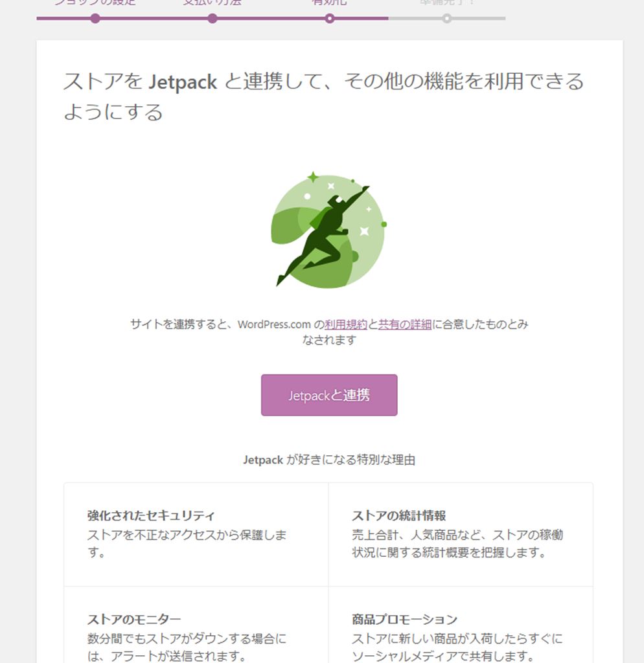
Task: Click the ストアを Jetpack と連携して page heading
Action: click(x=324, y=96)
